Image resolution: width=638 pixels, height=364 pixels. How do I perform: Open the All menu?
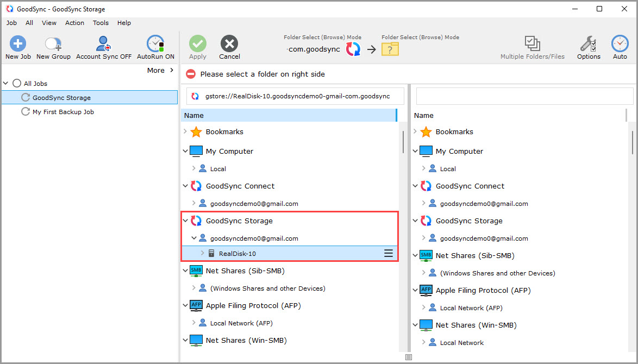click(29, 23)
